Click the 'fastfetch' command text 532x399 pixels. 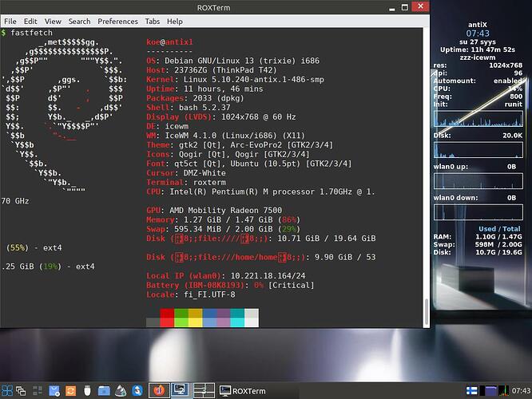(32, 33)
